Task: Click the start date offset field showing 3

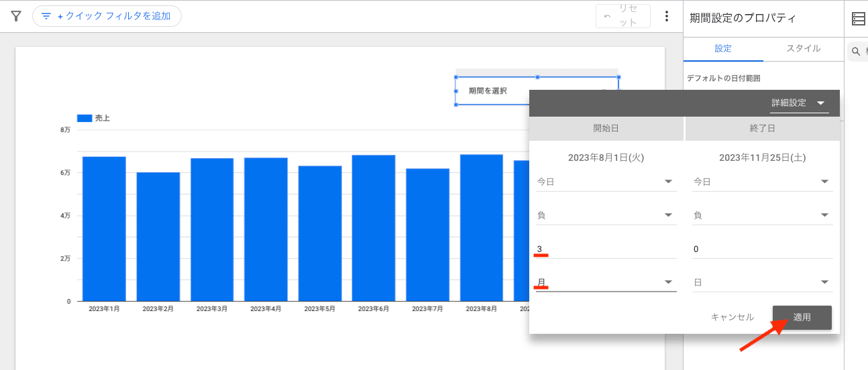Action: [x=605, y=249]
